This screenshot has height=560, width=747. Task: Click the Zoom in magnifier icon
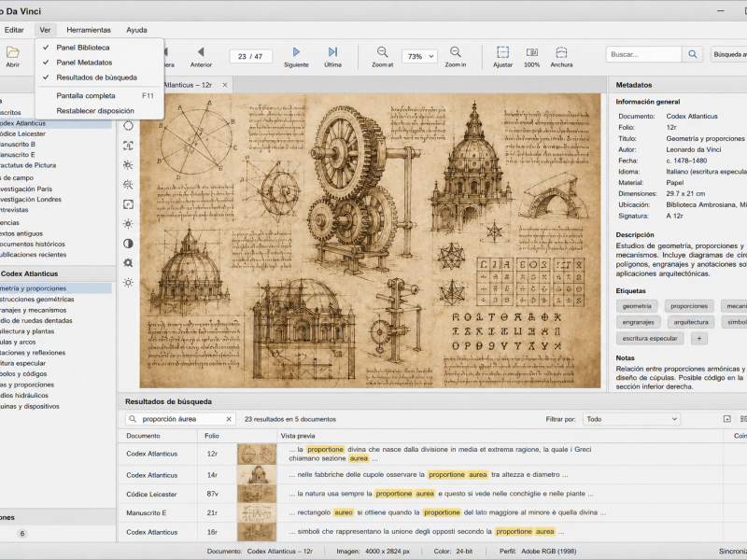pos(456,52)
